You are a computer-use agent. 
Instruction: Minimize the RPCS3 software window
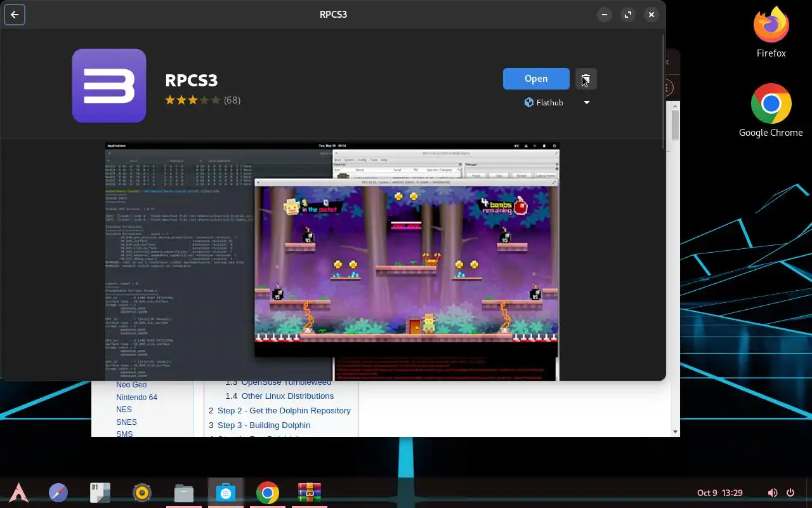point(605,15)
